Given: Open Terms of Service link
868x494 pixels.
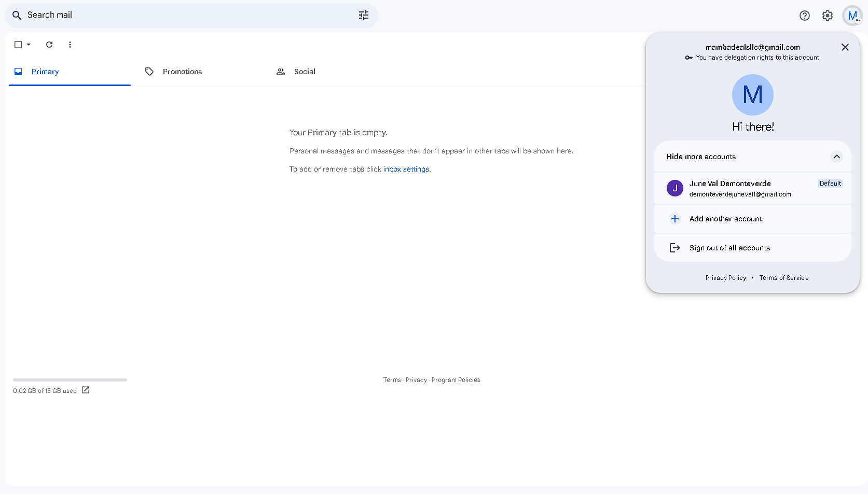Looking at the screenshot, I should pos(784,278).
